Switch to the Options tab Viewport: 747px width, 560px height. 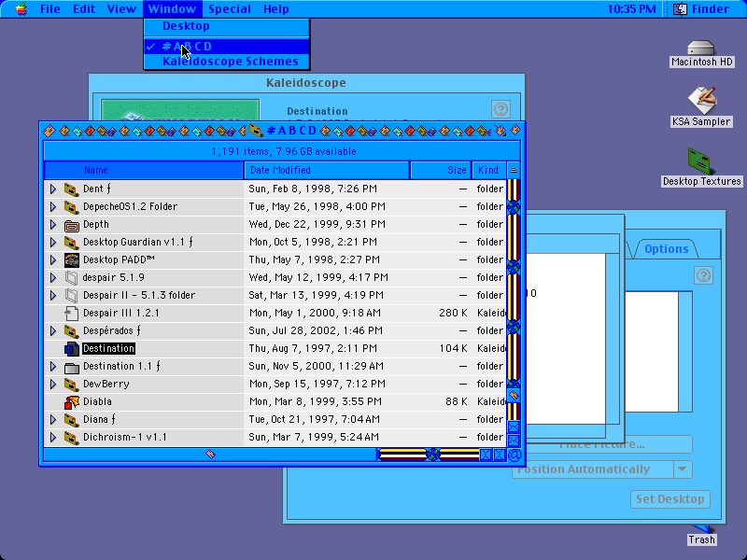[x=666, y=248]
